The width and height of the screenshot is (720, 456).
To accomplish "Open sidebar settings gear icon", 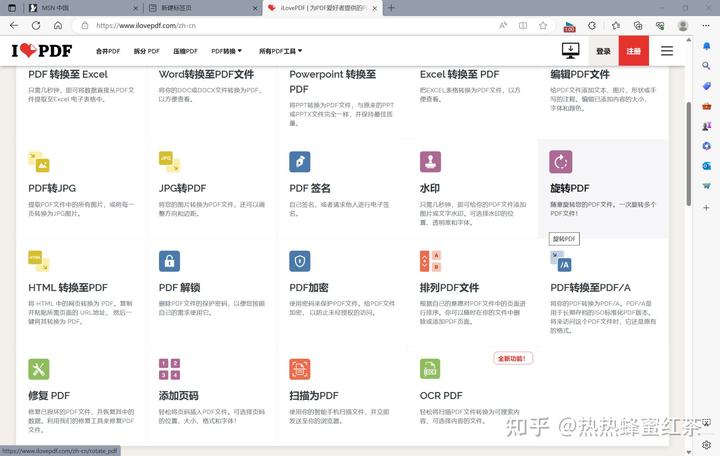I will pos(706,445).
